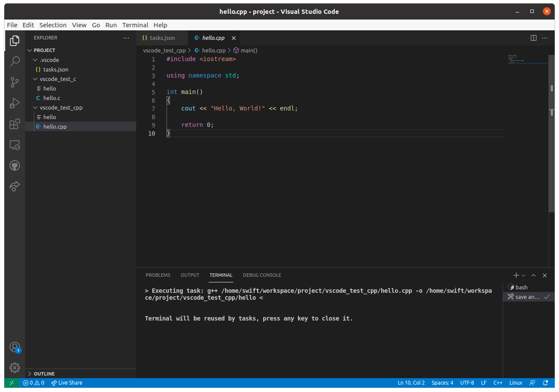Open the Go menu
The width and height of the screenshot is (559, 392).
pos(96,25)
